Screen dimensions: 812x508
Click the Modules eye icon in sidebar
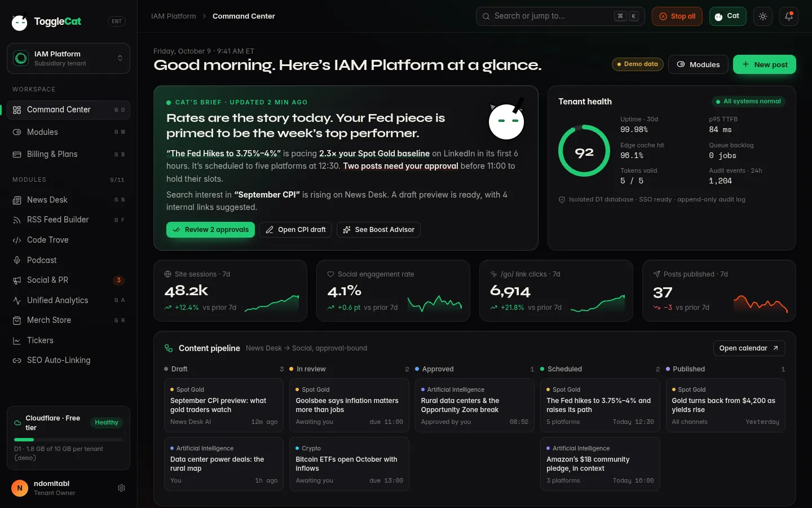17,132
